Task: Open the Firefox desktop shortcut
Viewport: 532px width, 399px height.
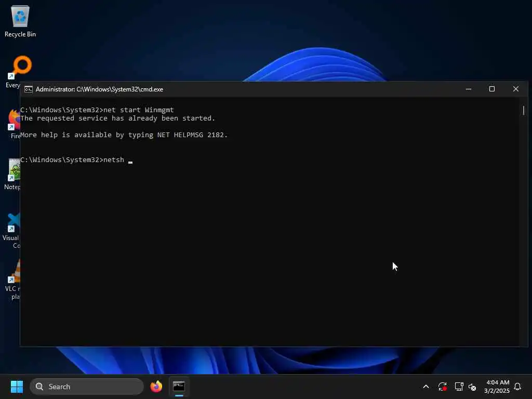Action: pyautogui.click(x=14, y=124)
